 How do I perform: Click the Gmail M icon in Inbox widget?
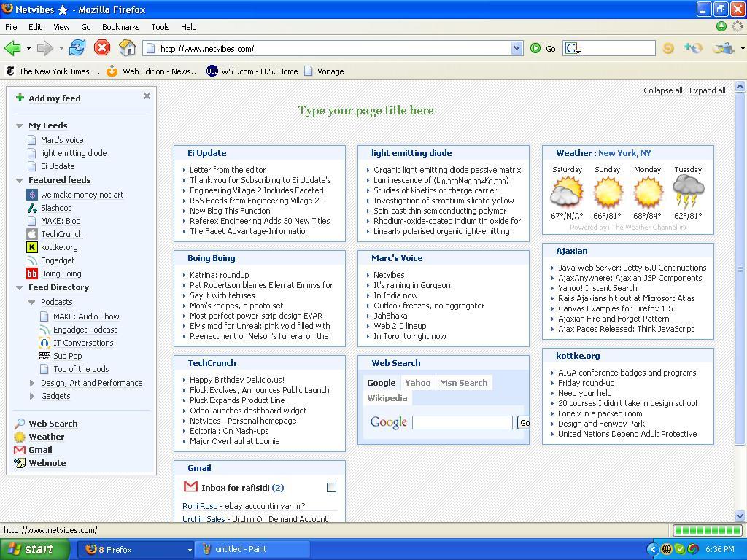point(190,486)
